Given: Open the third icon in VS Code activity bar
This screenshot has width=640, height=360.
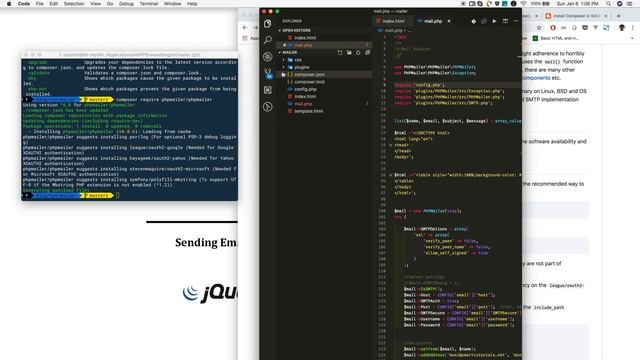Looking at the screenshot, I should [x=268, y=56].
